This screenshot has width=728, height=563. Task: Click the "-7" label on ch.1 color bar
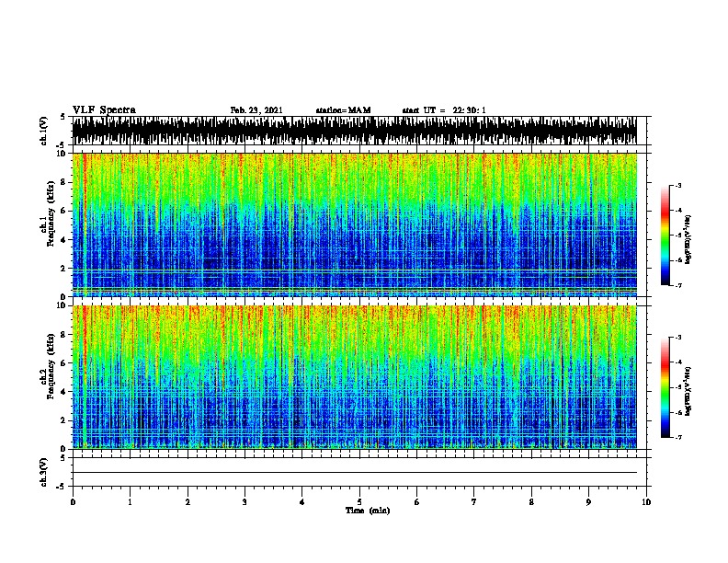coord(677,285)
